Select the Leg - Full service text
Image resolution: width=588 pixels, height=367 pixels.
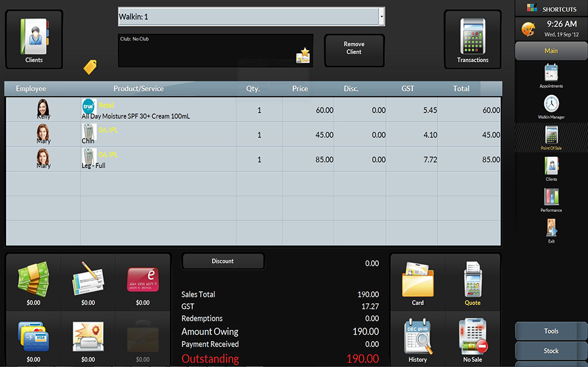[x=93, y=165]
